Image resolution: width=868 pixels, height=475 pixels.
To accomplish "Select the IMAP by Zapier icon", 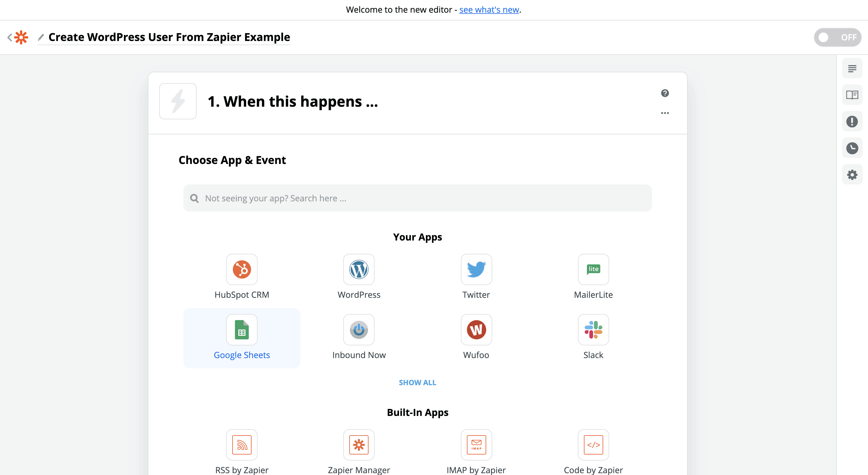I will coord(476,444).
